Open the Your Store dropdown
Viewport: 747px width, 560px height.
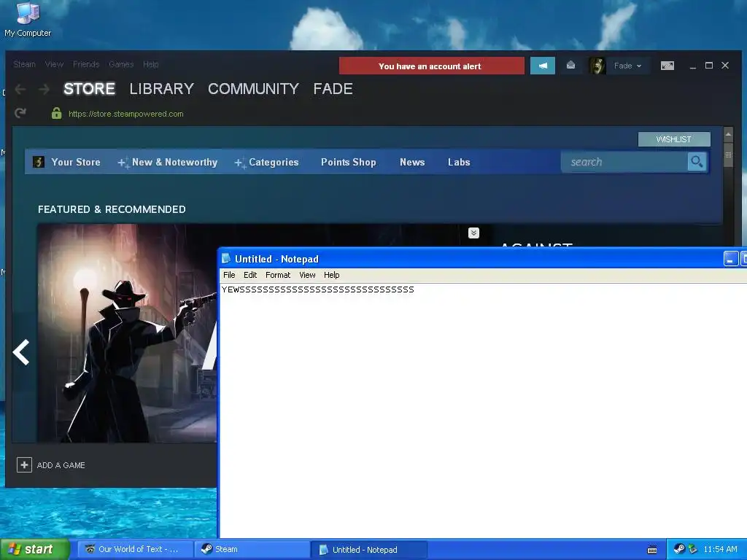point(76,162)
